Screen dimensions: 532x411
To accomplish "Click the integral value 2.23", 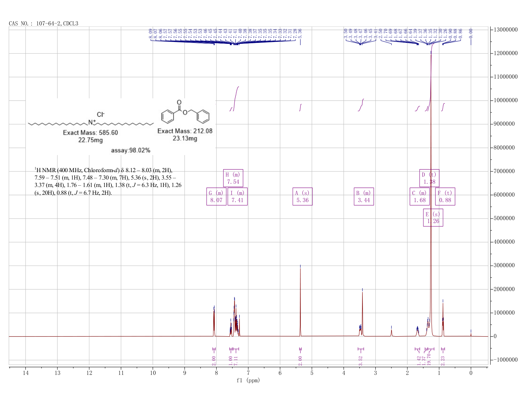I will coord(443,360).
